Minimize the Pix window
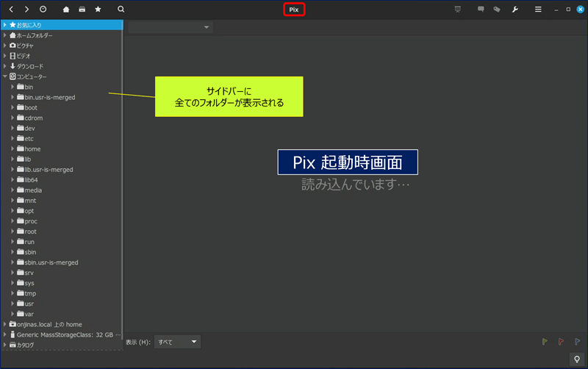 pyautogui.click(x=556, y=10)
